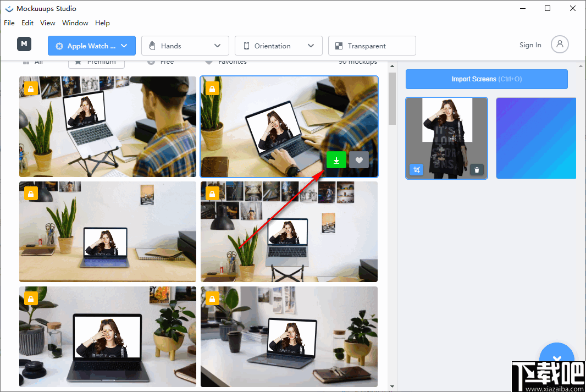Click the lock icon on top-left mockup
Screen dimensions: 586x392
click(31, 88)
